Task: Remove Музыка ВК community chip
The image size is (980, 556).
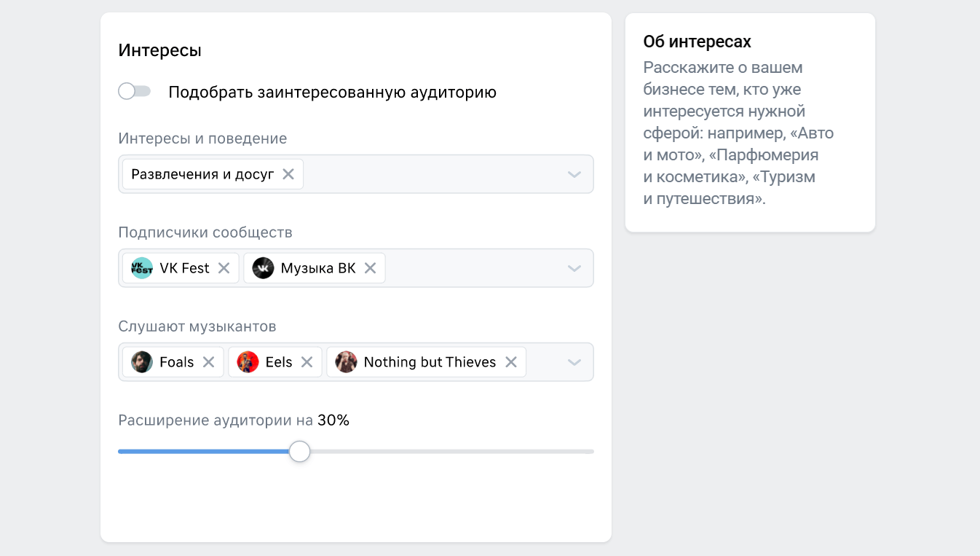Action: pyautogui.click(x=370, y=268)
